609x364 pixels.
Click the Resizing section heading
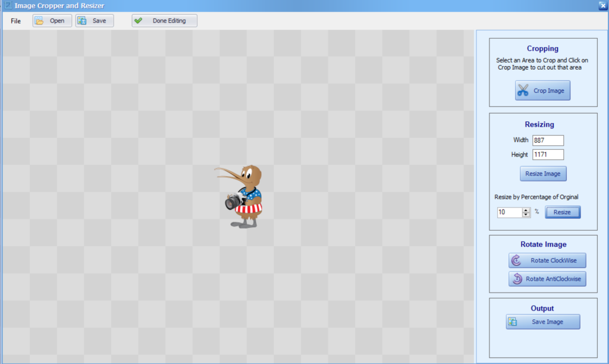click(539, 124)
